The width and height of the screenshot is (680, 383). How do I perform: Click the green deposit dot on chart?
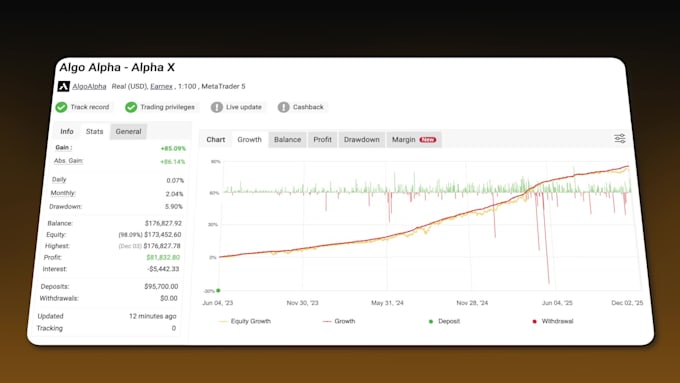(x=218, y=290)
